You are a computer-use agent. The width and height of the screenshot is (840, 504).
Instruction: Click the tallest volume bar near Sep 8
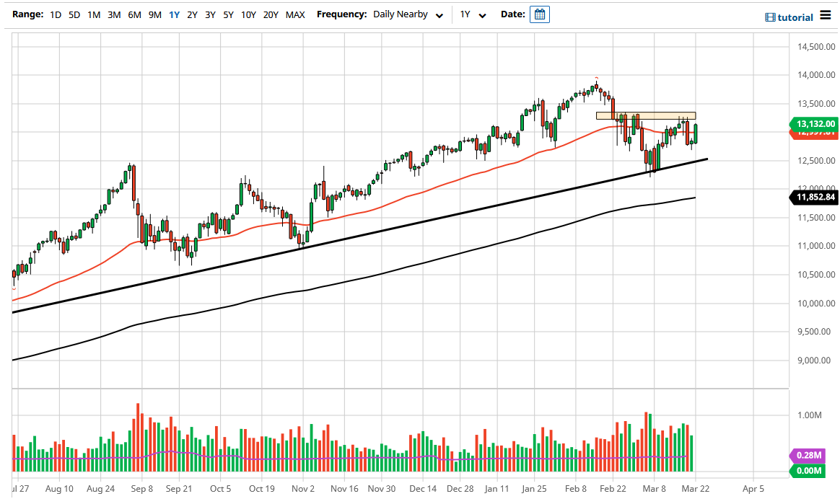137,433
